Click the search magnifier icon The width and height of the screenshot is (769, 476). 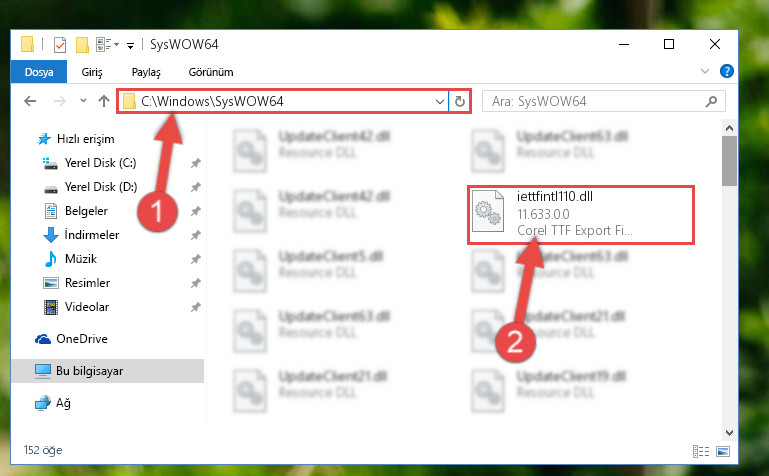[x=711, y=101]
